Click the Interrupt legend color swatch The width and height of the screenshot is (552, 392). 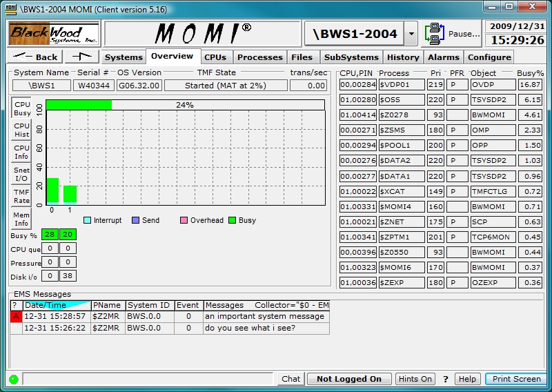pos(88,220)
